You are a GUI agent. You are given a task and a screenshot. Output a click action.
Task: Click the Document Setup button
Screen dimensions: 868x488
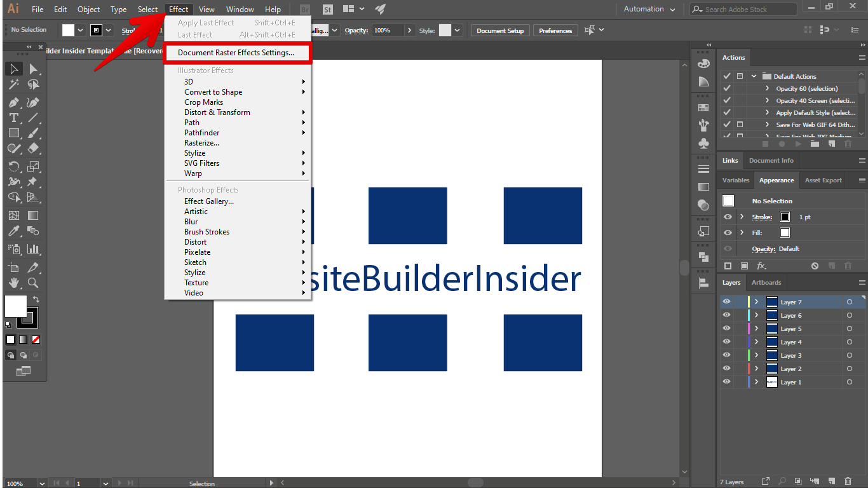pyautogui.click(x=500, y=30)
